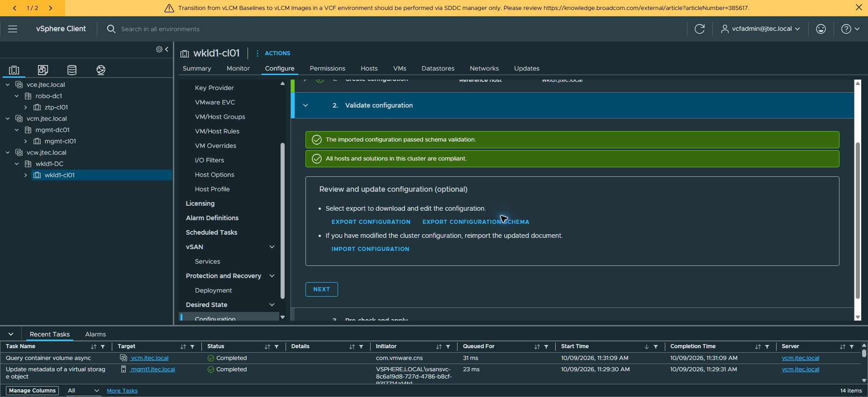This screenshot has height=397, width=868.
Task: Collapse the vSAN settings section
Action: pos(272,247)
